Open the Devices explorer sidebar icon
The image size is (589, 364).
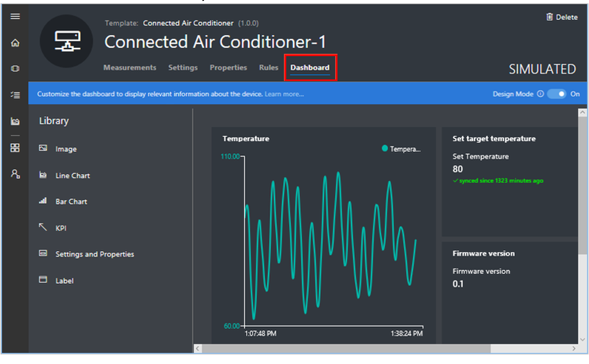[15, 69]
